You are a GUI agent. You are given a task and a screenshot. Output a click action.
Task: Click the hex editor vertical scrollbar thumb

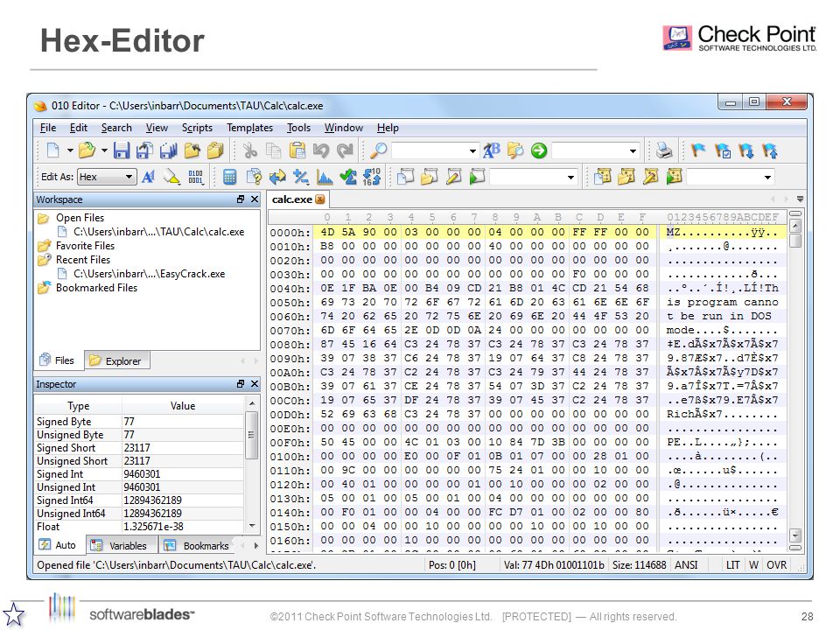pyautogui.click(x=796, y=241)
